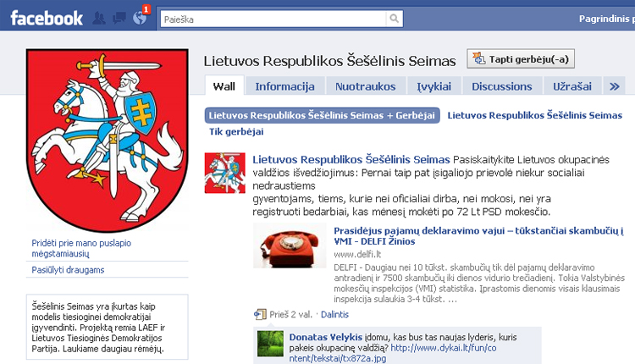Open the post author name link
Screen dimensions: 635x364
351,159
